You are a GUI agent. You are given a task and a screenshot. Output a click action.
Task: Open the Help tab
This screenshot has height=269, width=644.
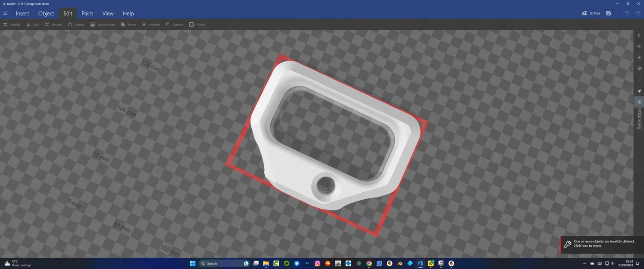[x=128, y=13]
